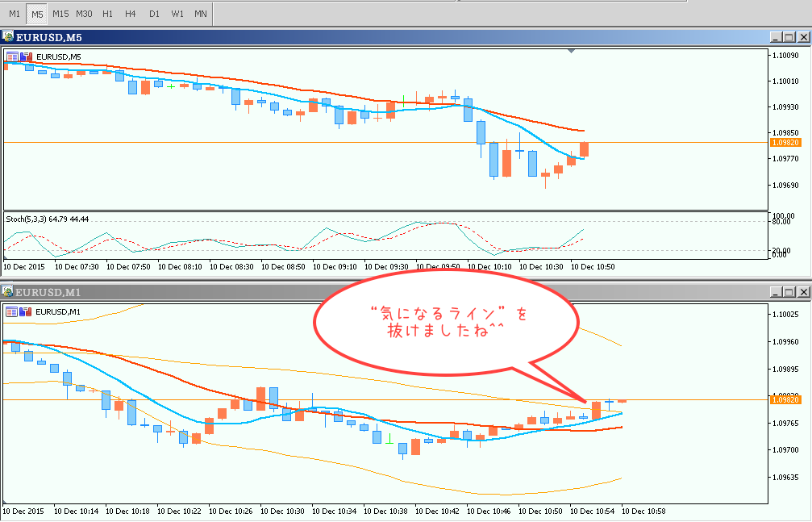
Task: Select the M15 timeframe button
Action: (x=60, y=14)
